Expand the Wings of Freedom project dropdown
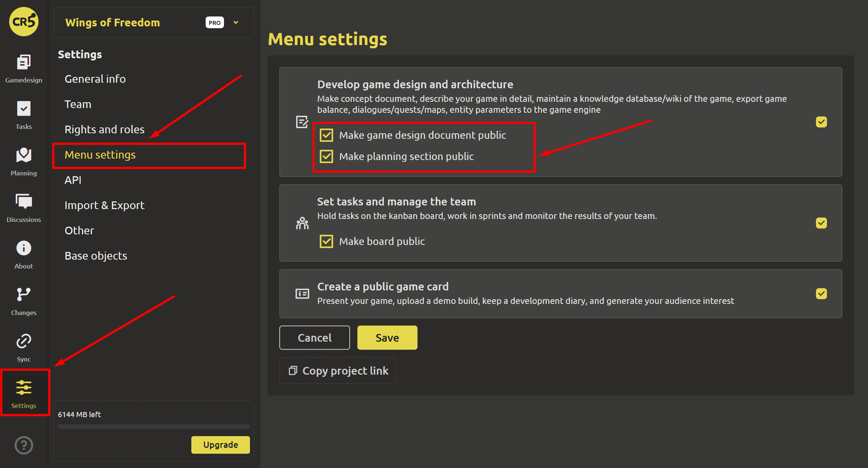868x468 pixels. click(236, 23)
